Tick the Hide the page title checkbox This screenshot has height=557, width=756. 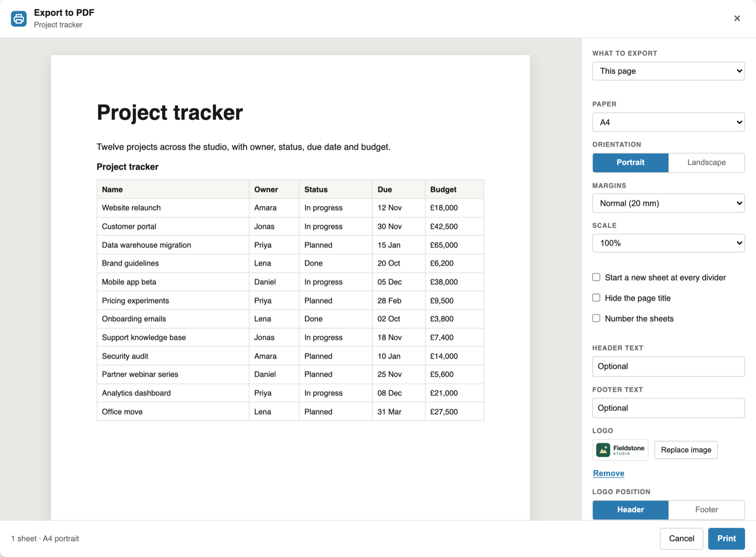point(596,298)
